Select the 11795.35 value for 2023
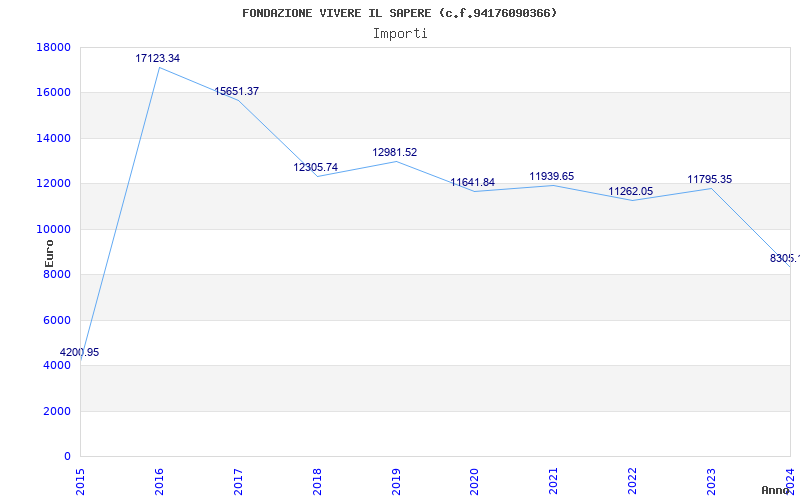 click(710, 180)
